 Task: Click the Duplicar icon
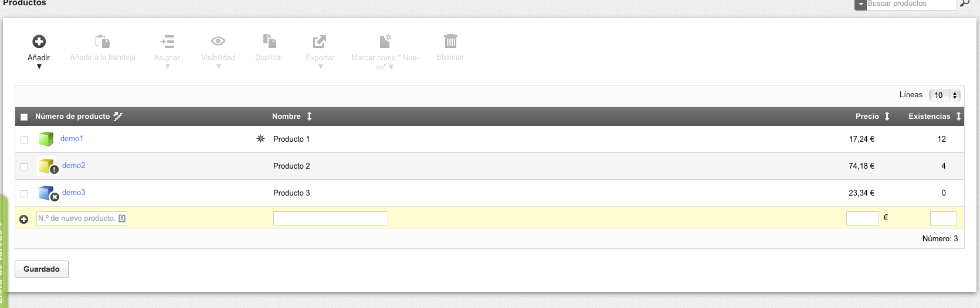pyautogui.click(x=269, y=41)
